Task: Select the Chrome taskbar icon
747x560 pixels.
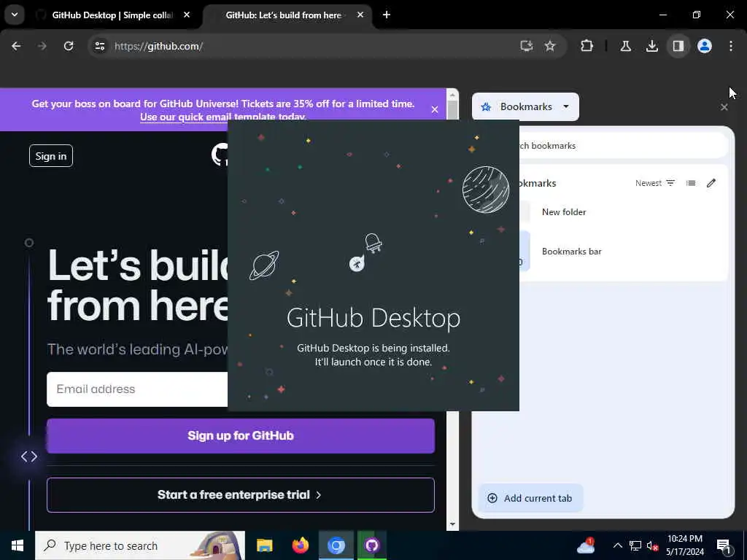Action: pos(336,545)
